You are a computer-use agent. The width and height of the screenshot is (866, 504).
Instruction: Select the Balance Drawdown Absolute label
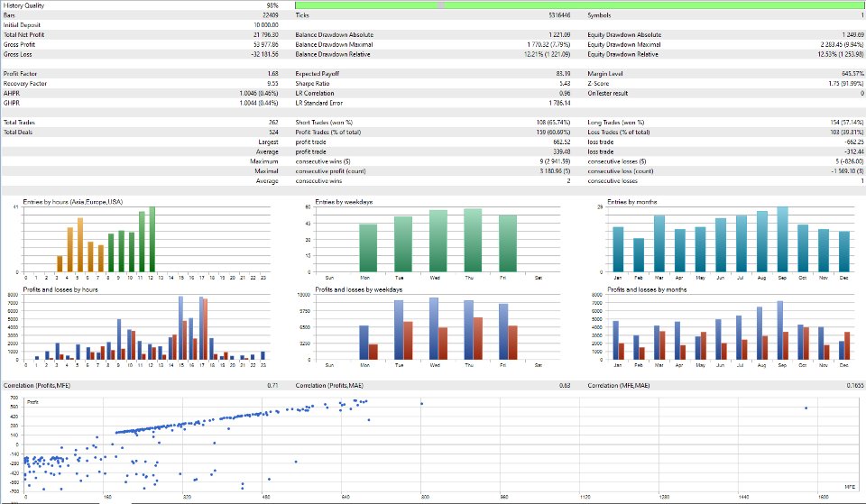pos(334,35)
